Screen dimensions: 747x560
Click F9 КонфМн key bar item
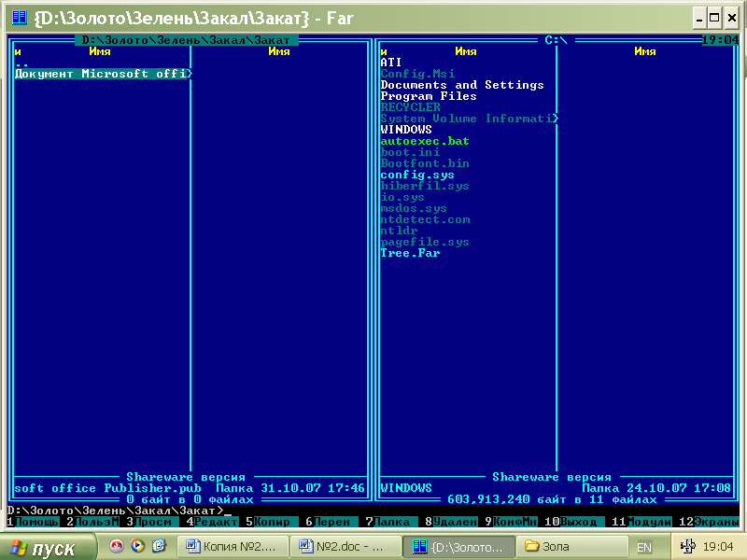tap(511, 522)
